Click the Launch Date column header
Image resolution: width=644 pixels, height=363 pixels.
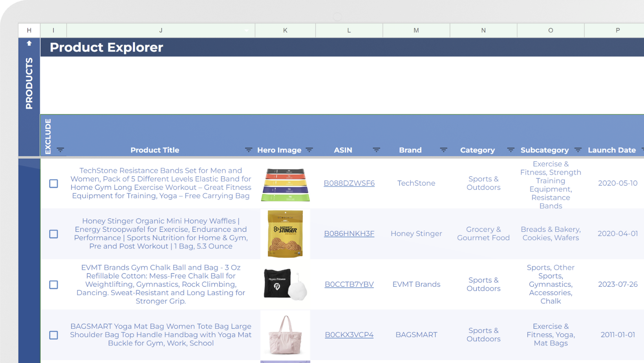click(x=612, y=150)
